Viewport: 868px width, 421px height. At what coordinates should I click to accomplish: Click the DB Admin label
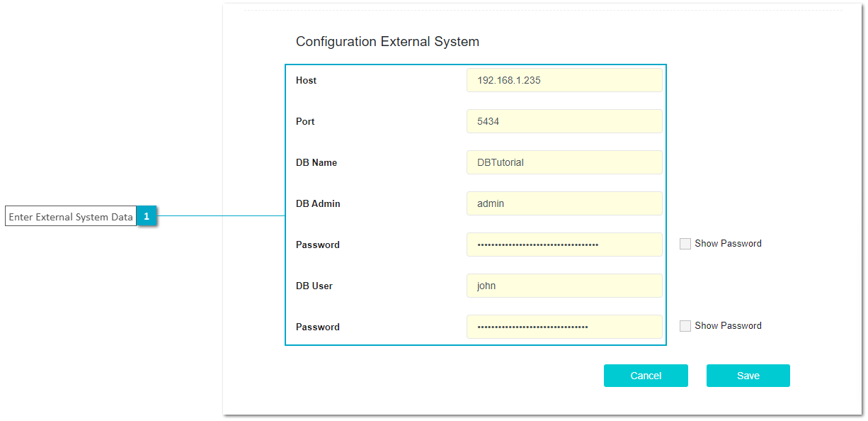318,204
